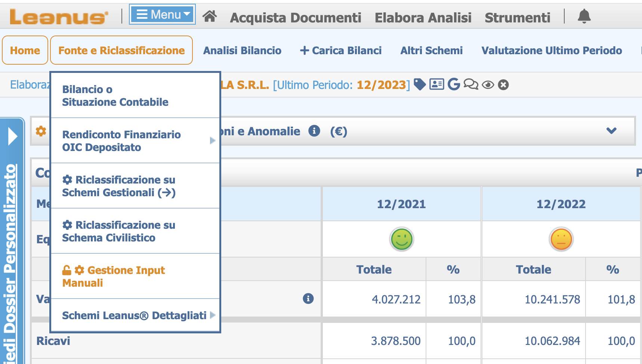642x364 pixels.
Task: Click the Google G icon
Action: 454,84
